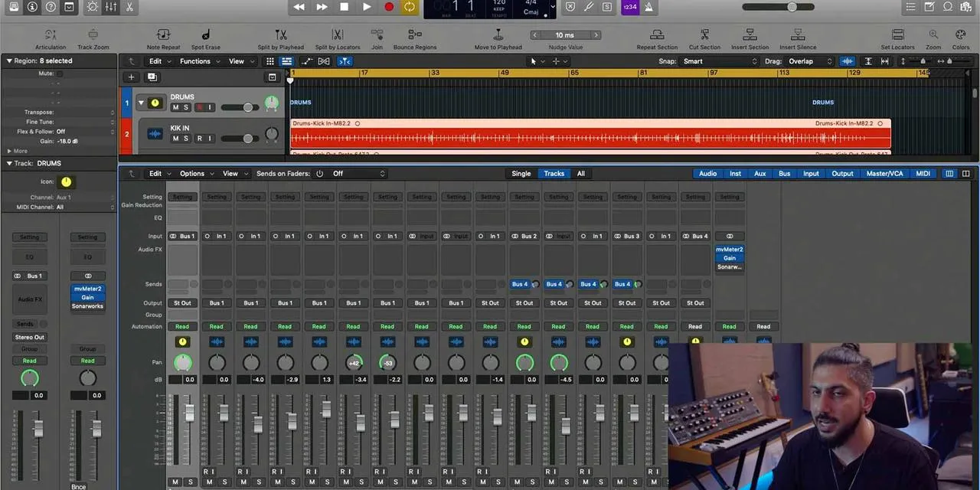Open List Editors icon
The image size is (980, 490).
point(910,7)
